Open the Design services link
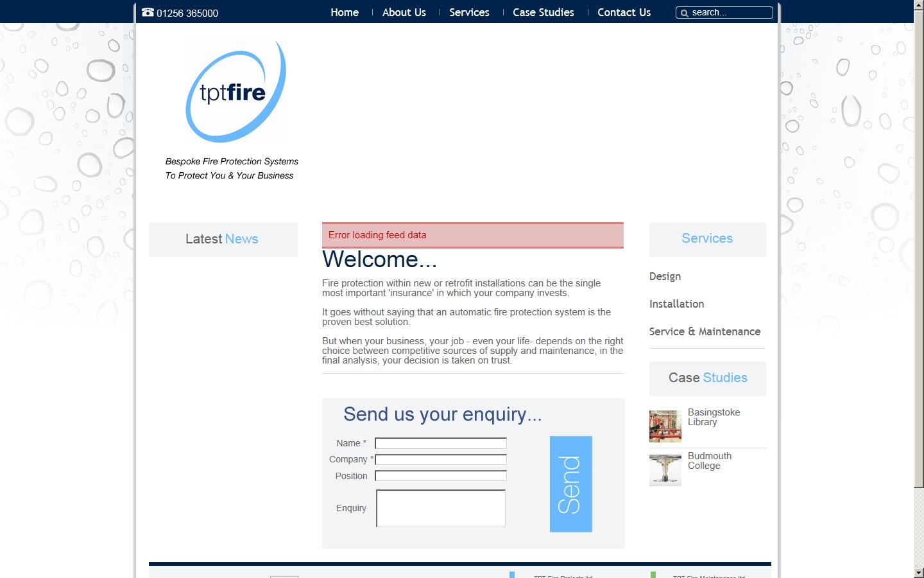Image resolution: width=924 pixels, height=578 pixels. 665,277
